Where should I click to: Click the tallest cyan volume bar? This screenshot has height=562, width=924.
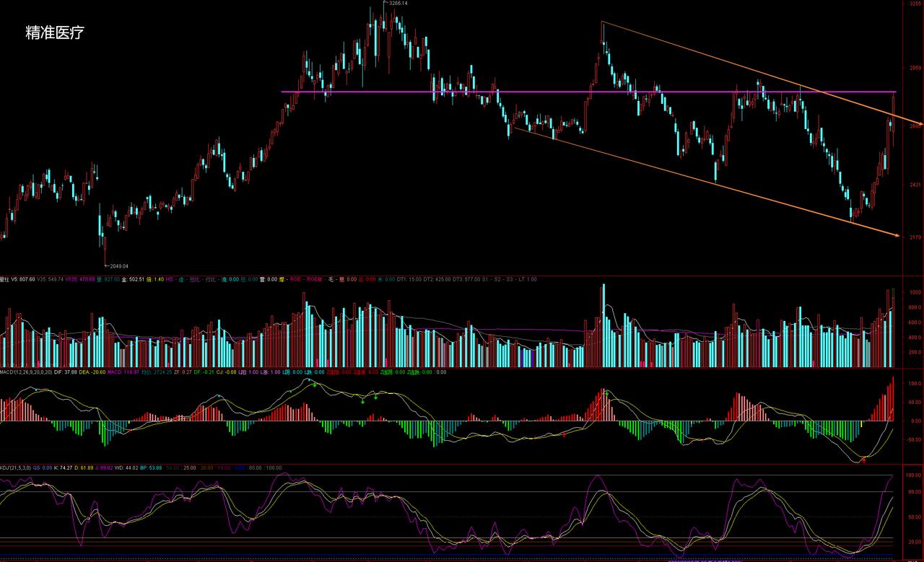click(x=603, y=325)
